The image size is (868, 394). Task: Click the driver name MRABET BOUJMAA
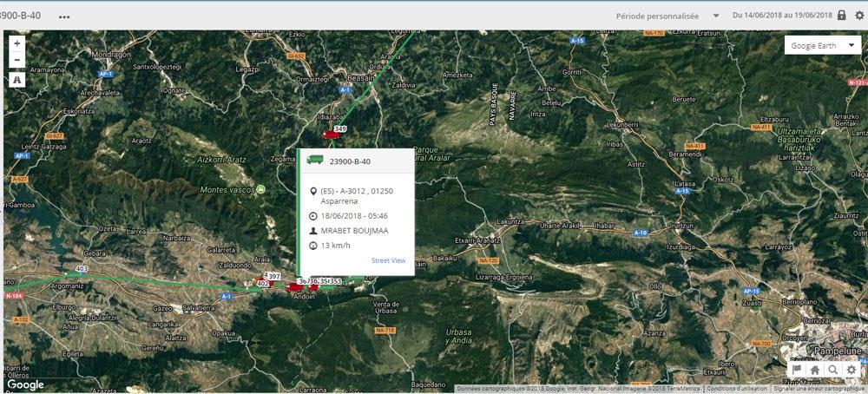[354, 231]
